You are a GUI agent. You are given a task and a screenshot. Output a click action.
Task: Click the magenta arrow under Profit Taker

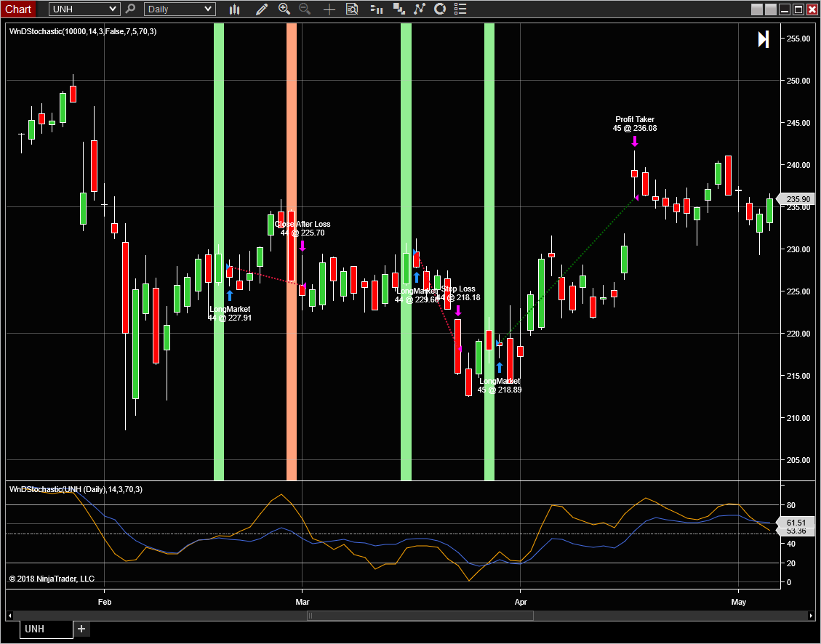[635, 141]
